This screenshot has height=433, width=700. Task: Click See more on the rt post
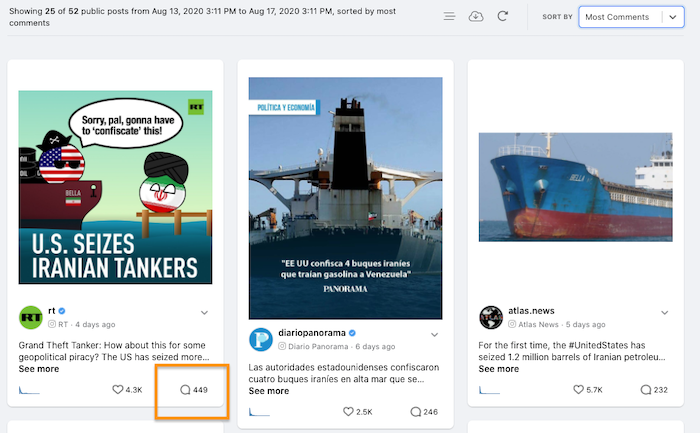click(39, 369)
